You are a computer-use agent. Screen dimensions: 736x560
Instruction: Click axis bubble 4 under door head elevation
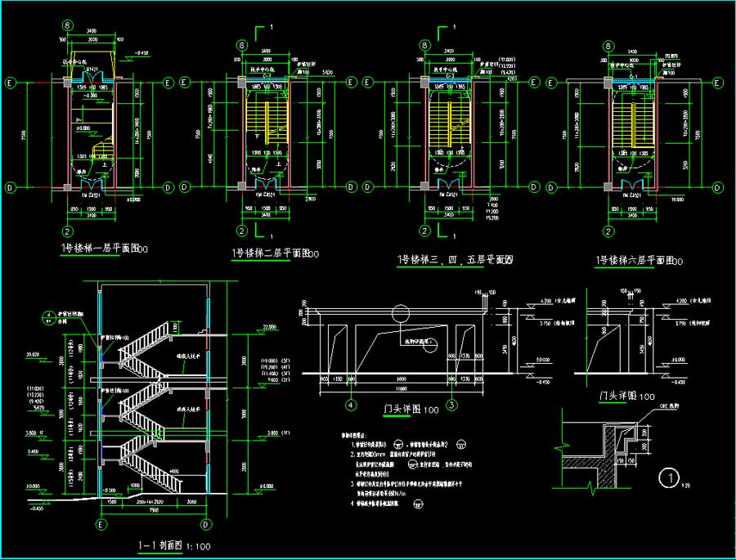pyautogui.click(x=351, y=405)
